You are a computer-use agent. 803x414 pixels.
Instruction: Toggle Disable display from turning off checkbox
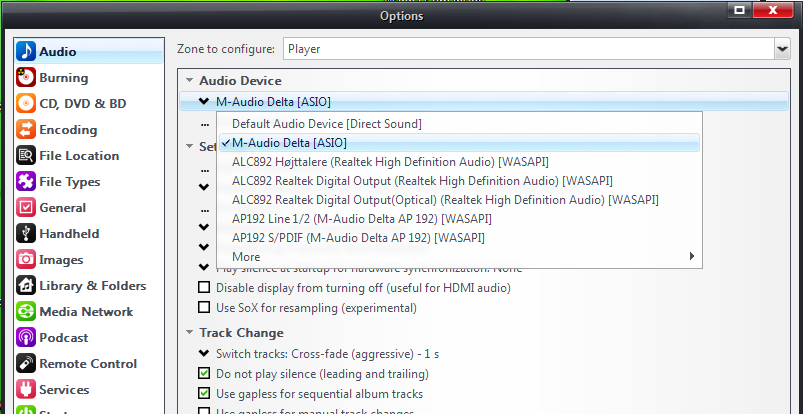coord(204,287)
